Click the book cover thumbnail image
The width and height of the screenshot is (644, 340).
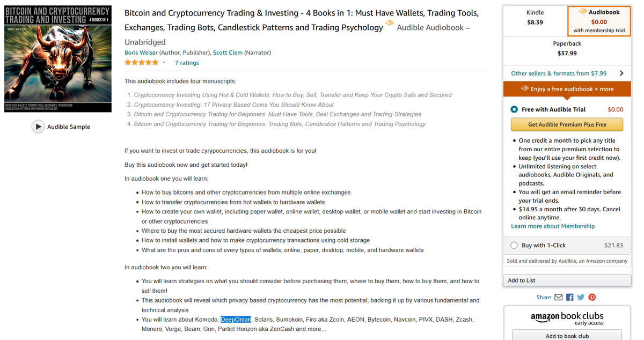[58, 59]
